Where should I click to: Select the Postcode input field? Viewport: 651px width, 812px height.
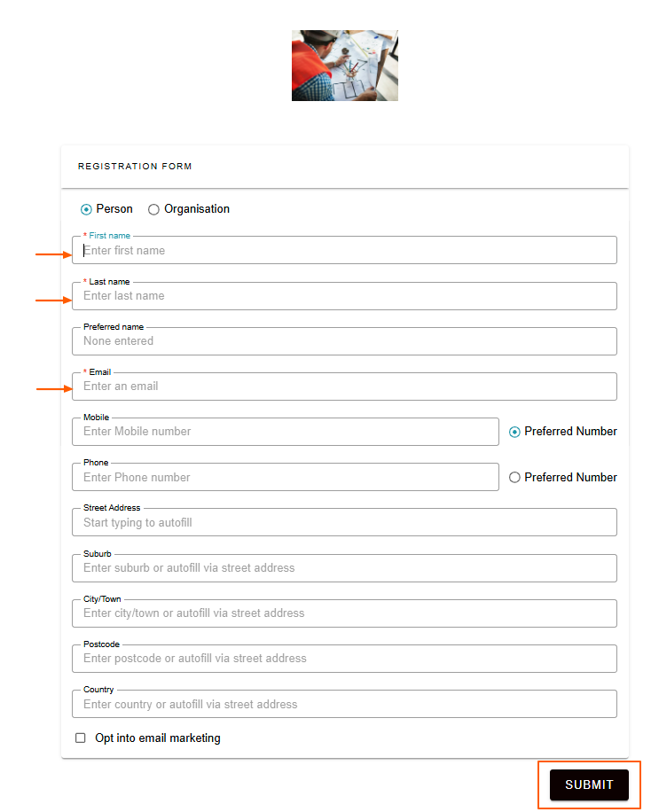(344, 659)
